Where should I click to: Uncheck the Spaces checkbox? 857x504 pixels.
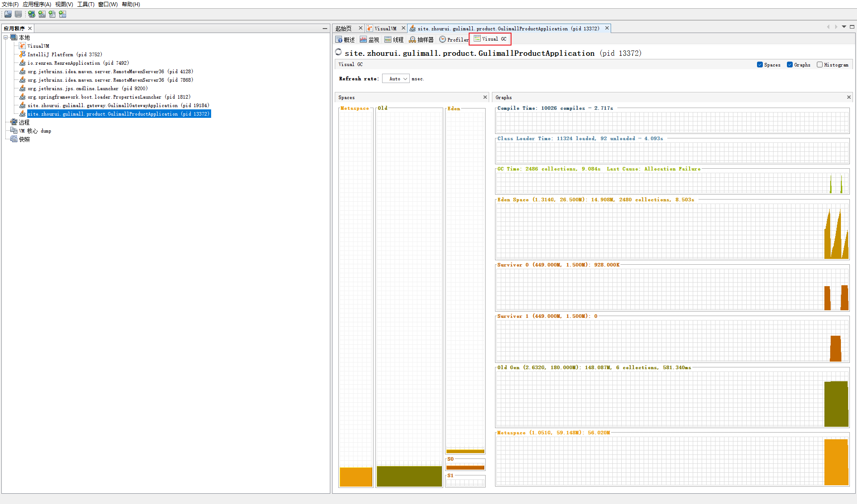point(760,65)
